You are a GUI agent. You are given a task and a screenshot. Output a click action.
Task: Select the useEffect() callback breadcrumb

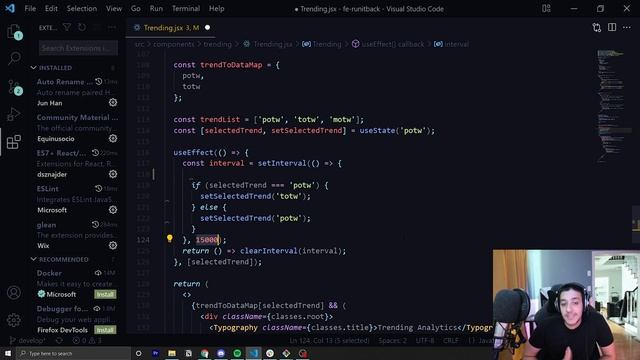click(388, 44)
